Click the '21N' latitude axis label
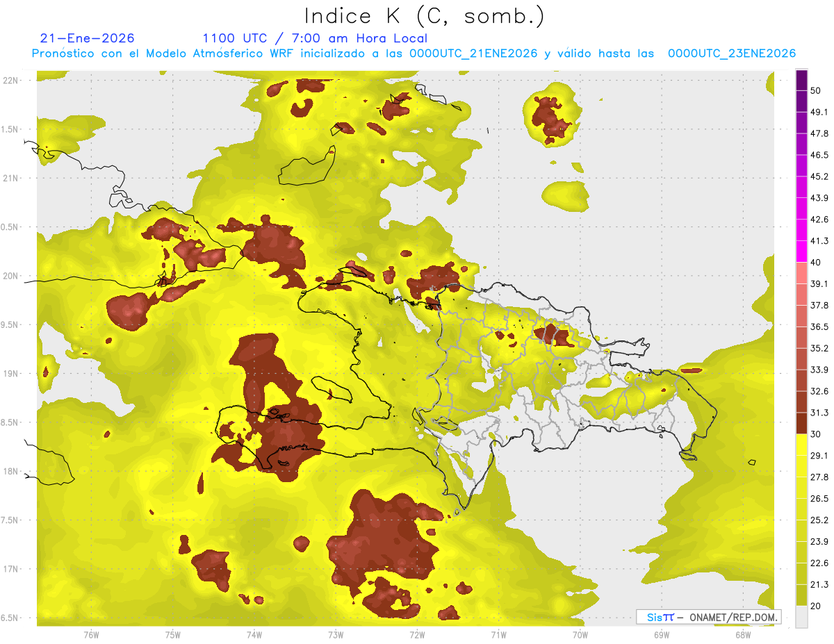Viewport: 834px width, 644px height. tap(10, 178)
